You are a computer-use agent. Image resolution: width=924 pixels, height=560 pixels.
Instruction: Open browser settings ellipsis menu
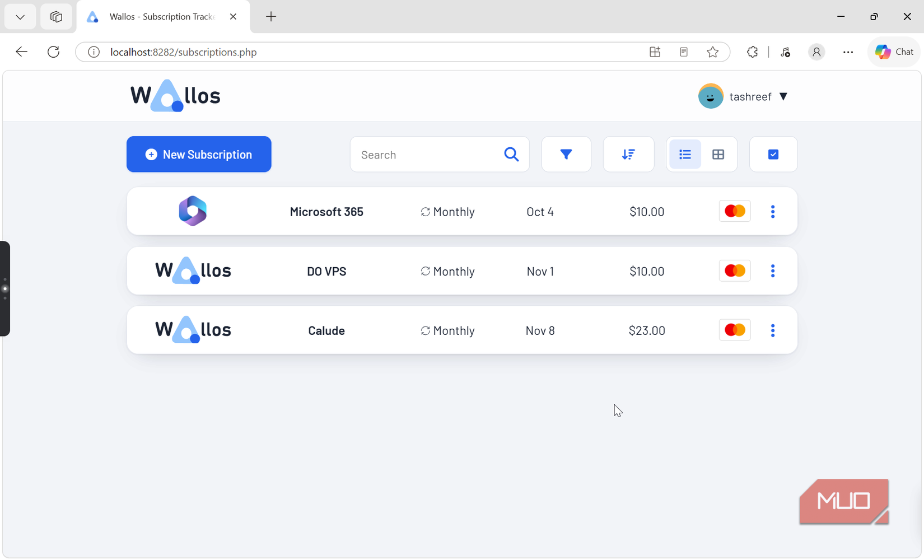click(x=848, y=52)
